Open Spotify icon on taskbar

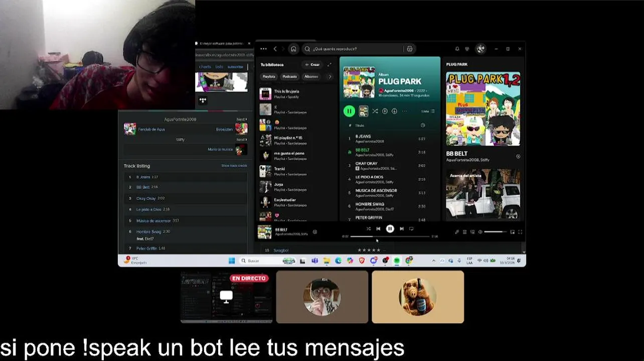click(x=397, y=261)
